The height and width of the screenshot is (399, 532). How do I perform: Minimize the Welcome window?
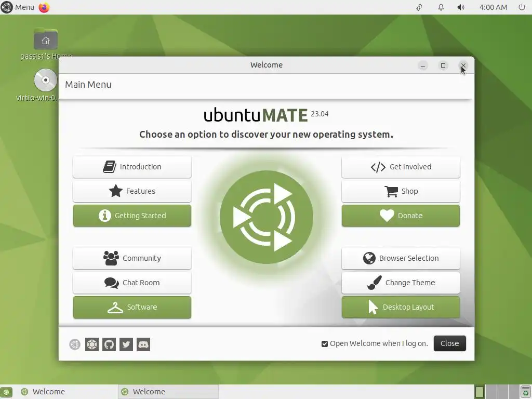423,65
